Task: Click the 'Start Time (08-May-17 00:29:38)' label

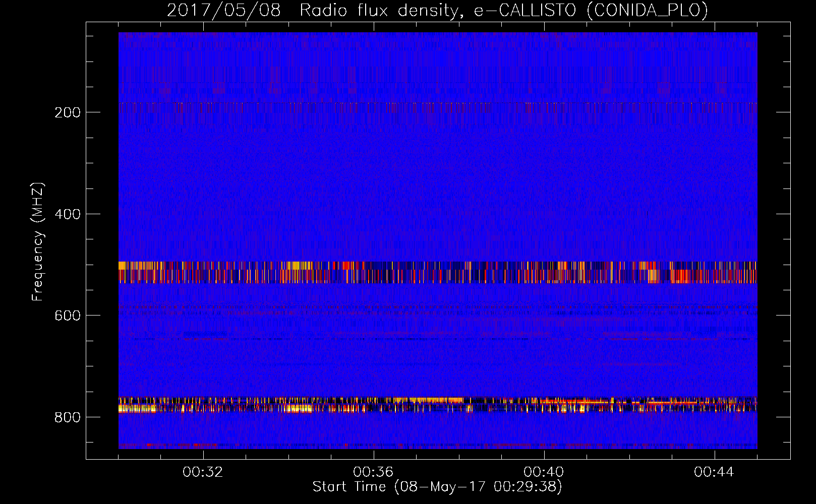Action: coord(437,487)
